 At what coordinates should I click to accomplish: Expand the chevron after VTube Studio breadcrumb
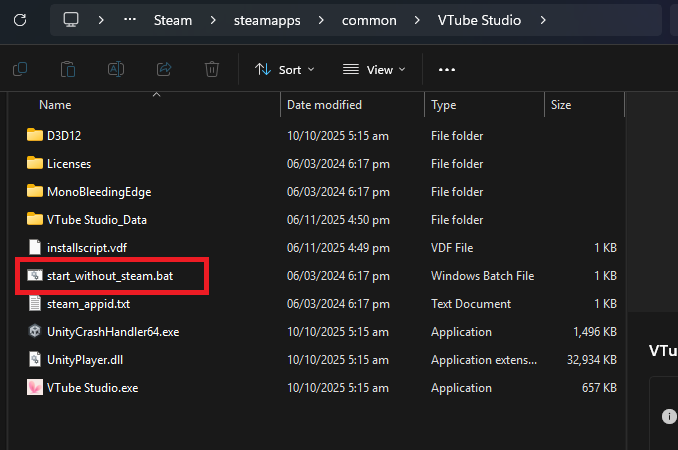[x=543, y=20]
